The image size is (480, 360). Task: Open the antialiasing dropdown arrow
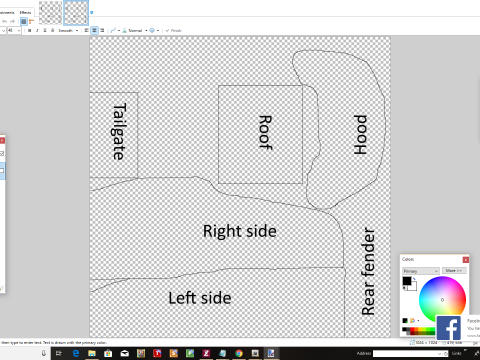119,31
